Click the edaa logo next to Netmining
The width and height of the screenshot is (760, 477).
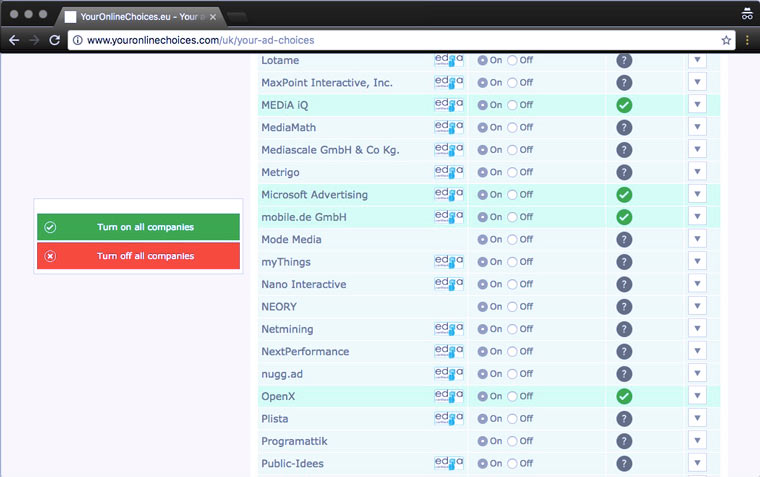click(449, 329)
